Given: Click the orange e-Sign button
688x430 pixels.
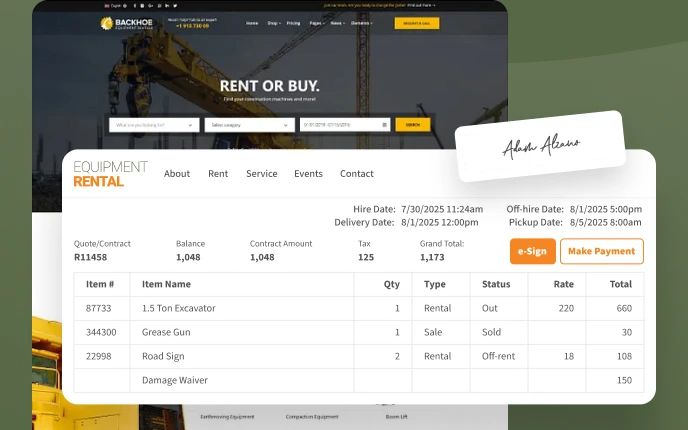Looking at the screenshot, I should [533, 251].
